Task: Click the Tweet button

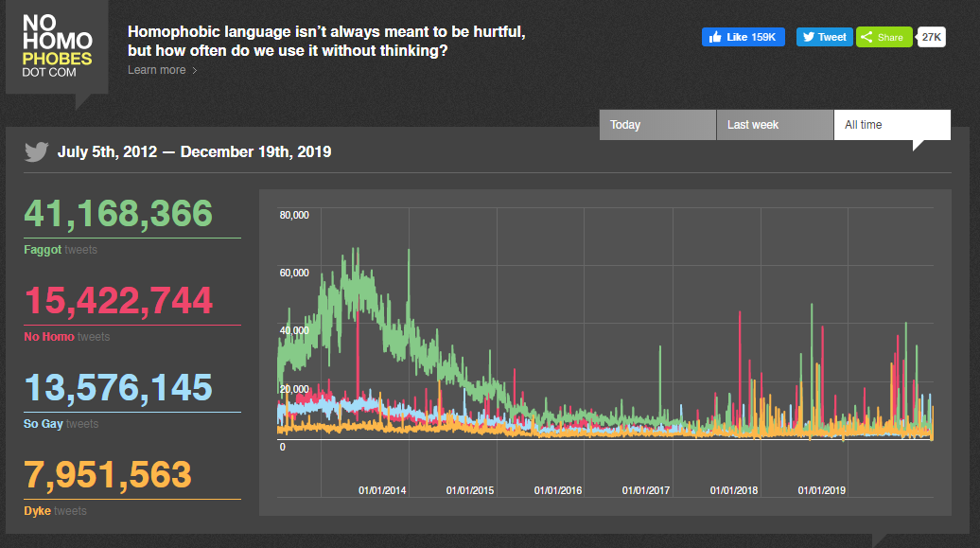Action: [x=824, y=37]
